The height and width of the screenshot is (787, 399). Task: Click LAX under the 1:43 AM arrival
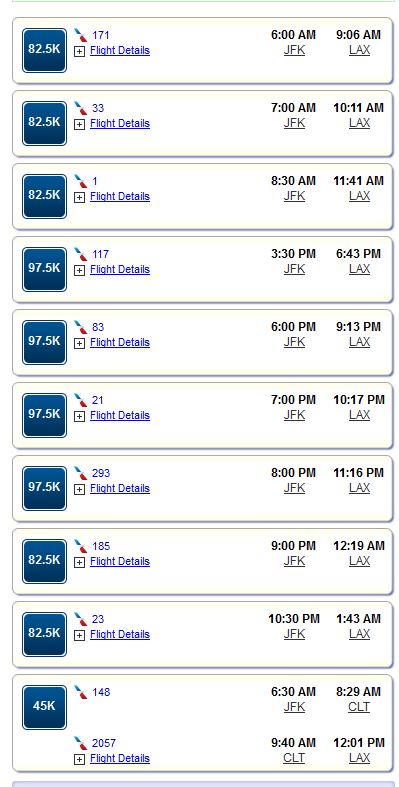pos(359,634)
